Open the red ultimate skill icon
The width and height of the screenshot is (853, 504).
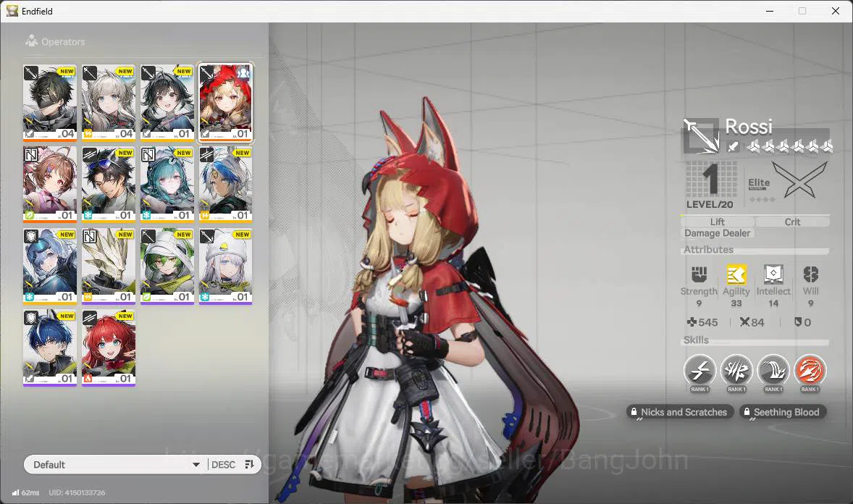coord(810,371)
